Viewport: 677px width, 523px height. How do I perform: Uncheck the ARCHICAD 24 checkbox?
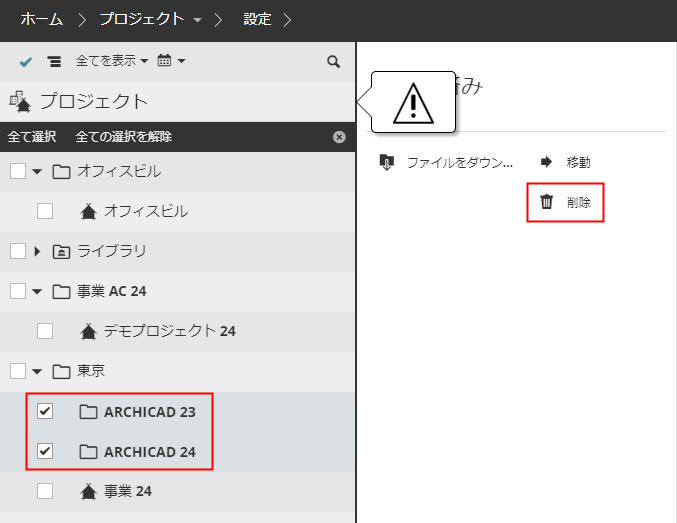click(x=45, y=451)
